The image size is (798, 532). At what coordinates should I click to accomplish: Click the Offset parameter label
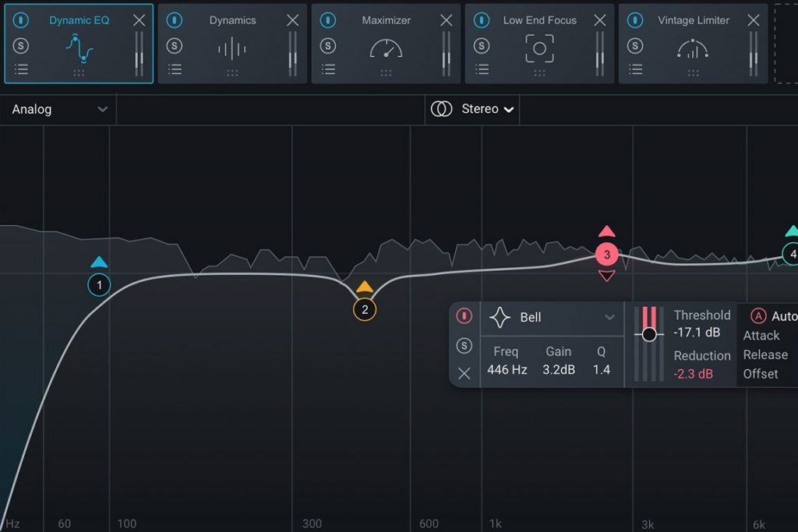pos(761,374)
